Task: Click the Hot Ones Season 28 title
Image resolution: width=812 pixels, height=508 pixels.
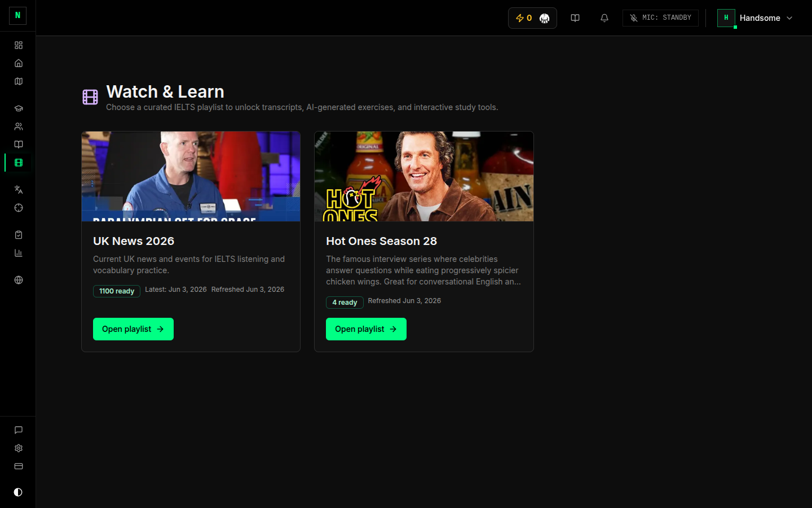Action: 382,241
